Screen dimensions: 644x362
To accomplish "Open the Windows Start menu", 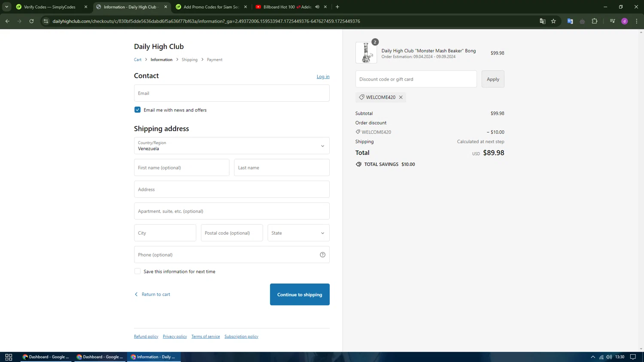I will coord(9,357).
